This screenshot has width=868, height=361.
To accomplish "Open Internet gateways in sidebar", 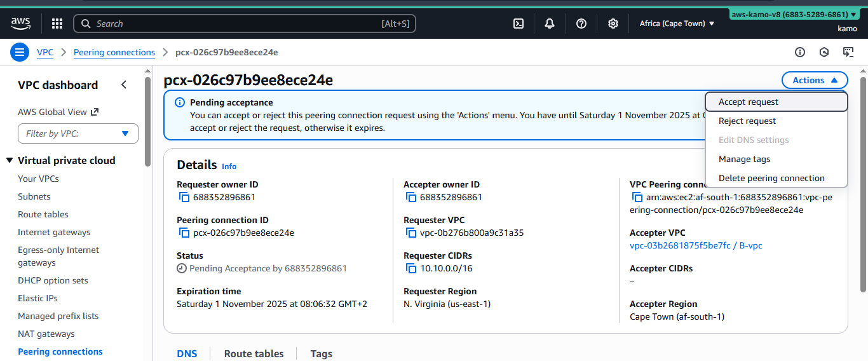I will coord(54,232).
